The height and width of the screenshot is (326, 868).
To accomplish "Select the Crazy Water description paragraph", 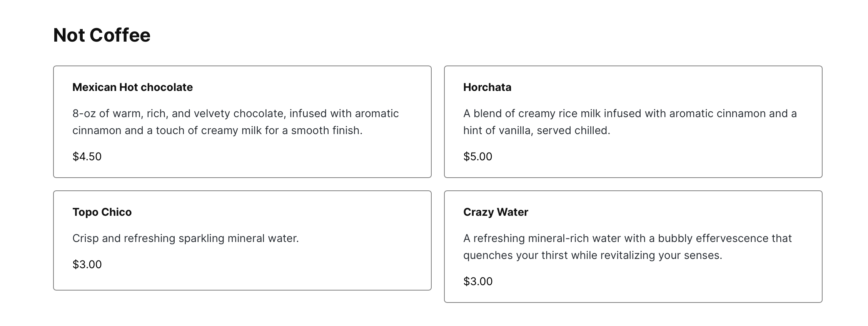I will pyautogui.click(x=628, y=247).
